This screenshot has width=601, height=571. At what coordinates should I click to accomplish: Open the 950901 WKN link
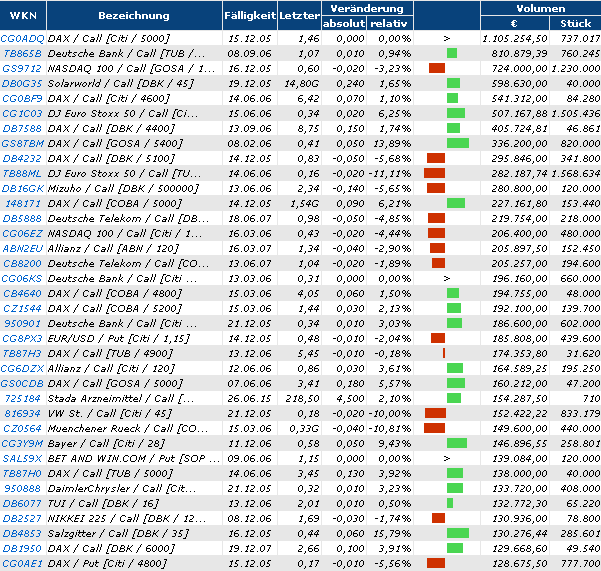pyautogui.click(x=22, y=323)
